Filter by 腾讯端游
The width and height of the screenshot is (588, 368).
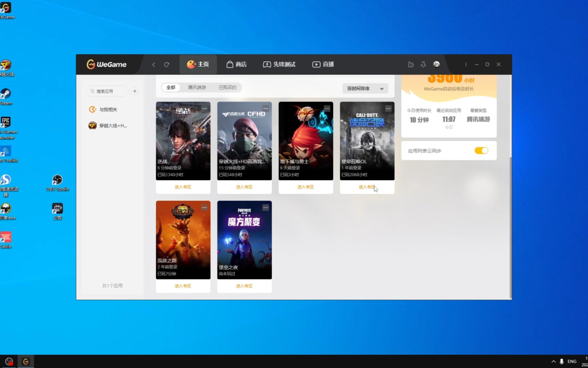(x=197, y=88)
